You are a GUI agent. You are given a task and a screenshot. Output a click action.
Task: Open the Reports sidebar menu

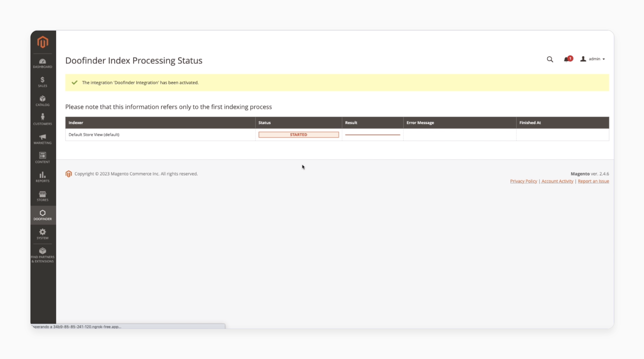pos(43,177)
